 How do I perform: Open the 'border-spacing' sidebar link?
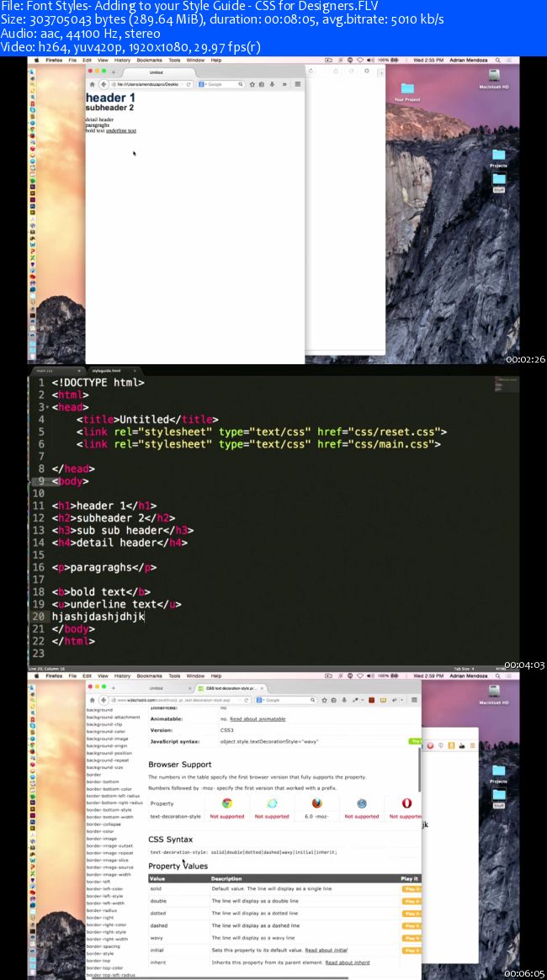click(x=104, y=946)
